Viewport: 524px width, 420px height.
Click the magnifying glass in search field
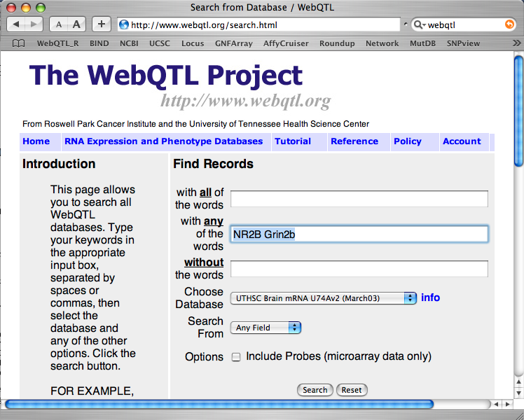(x=419, y=24)
